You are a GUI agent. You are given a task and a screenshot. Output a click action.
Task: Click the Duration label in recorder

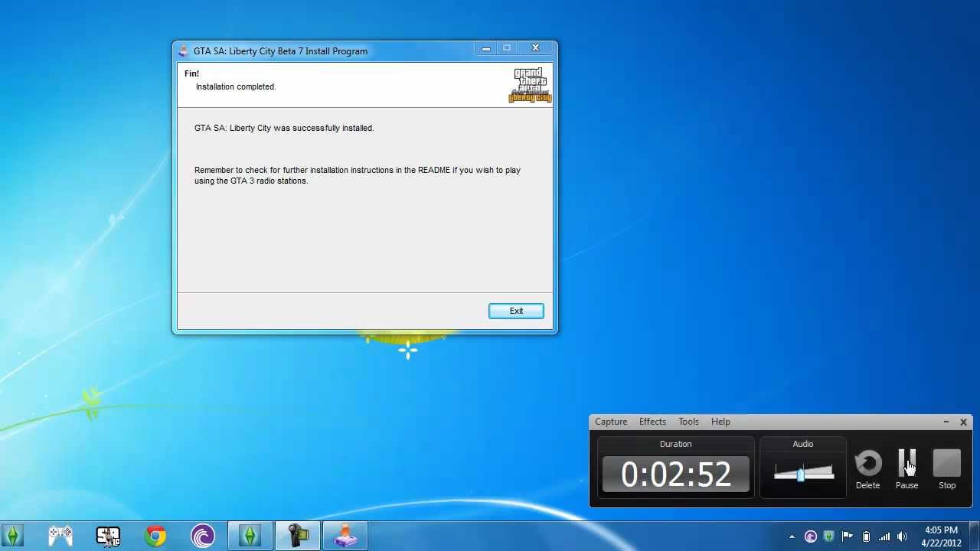point(675,444)
